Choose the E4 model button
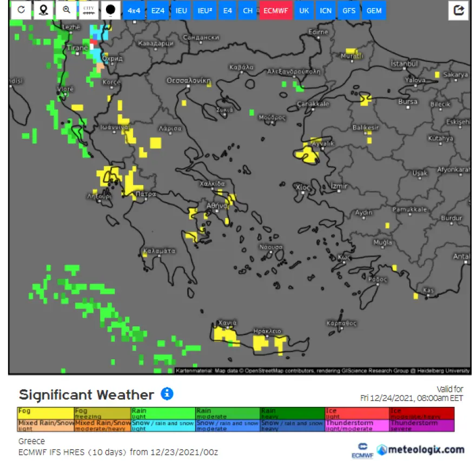Viewport: 476px width, 461px height. [x=228, y=11]
